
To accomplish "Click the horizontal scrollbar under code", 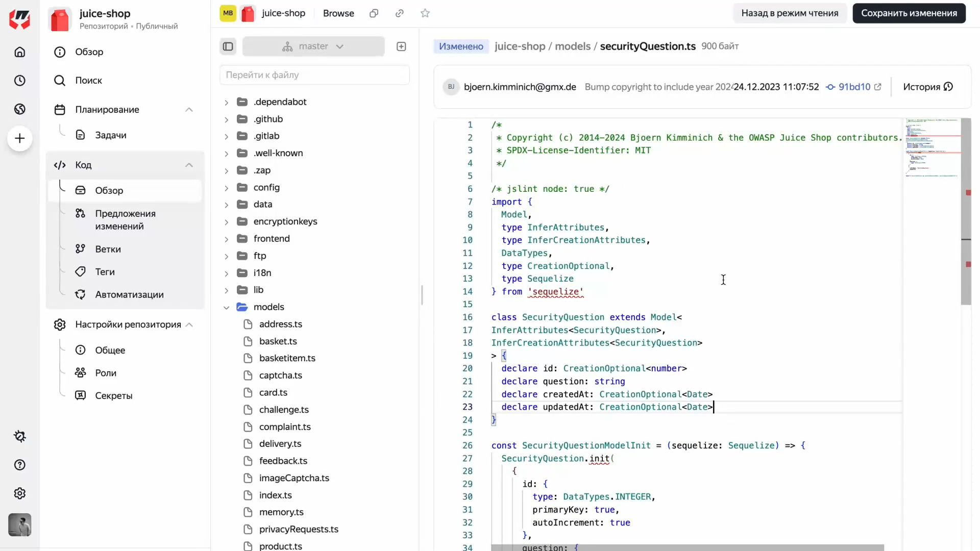I will pos(688,547).
